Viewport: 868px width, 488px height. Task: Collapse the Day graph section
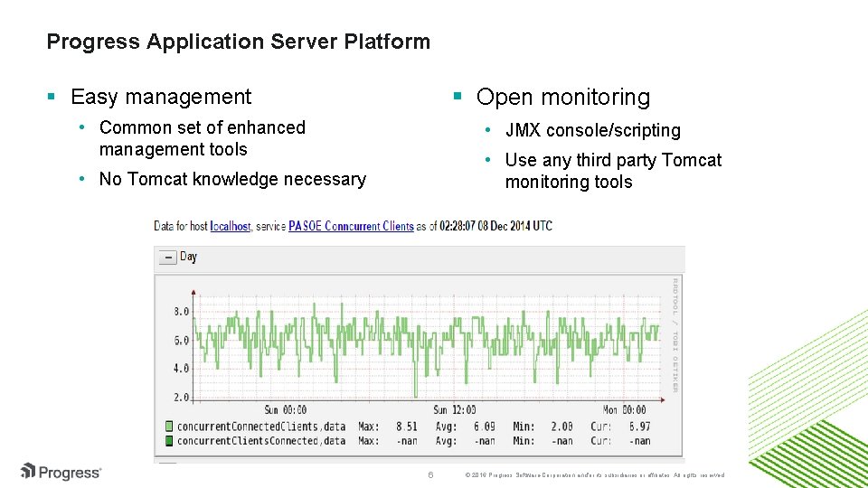[x=168, y=258]
